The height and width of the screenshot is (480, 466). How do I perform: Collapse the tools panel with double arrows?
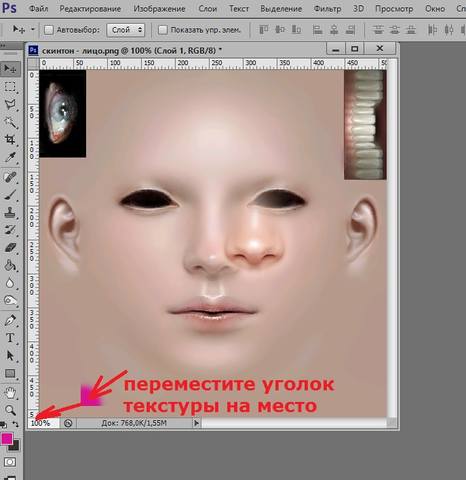2,46
